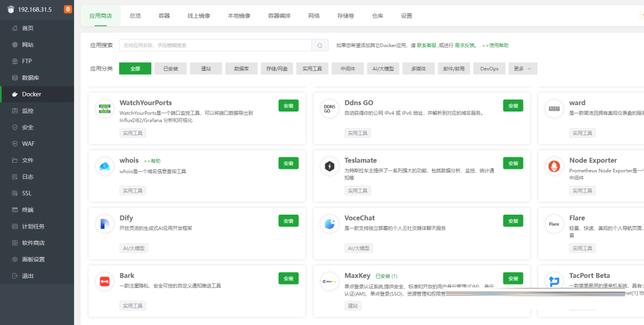This screenshot has height=325, width=644.
Task: Open the 计划任务 scheduled tasks icon
Action: point(15,227)
